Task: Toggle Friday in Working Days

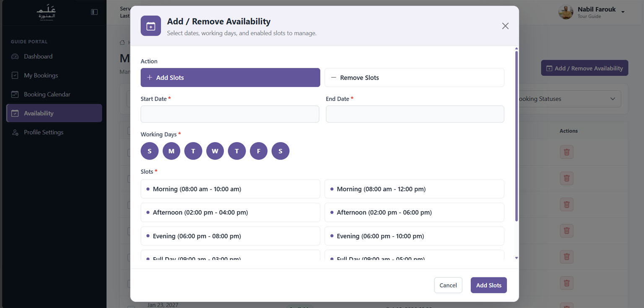Action: (x=259, y=151)
